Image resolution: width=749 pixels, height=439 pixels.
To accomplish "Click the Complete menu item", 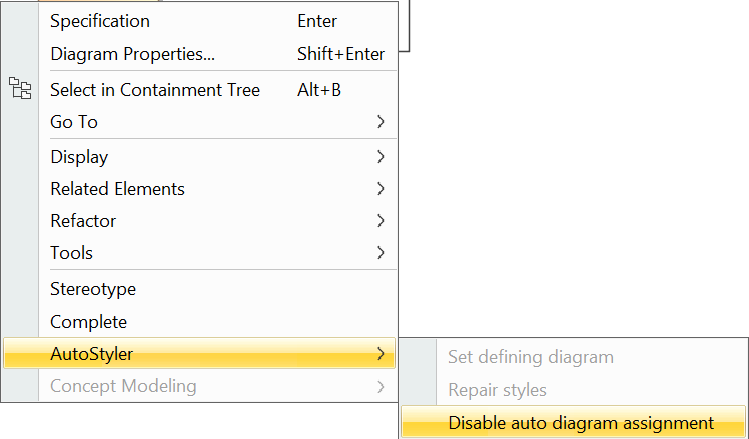I will pyautogui.click(x=89, y=322).
